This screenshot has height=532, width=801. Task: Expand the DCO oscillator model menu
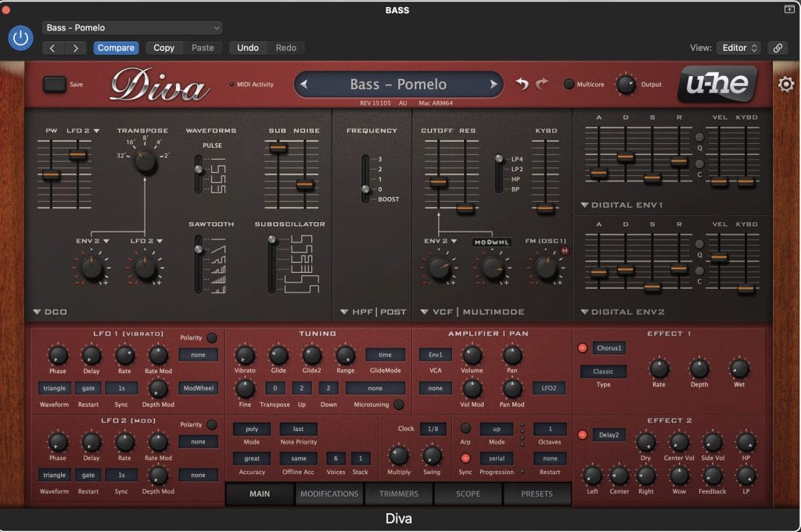click(x=38, y=312)
